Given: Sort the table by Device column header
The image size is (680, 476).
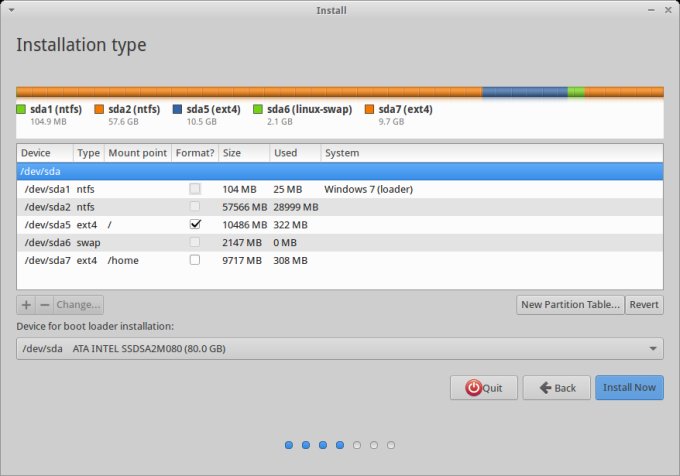Looking at the screenshot, I should coord(44,153).
